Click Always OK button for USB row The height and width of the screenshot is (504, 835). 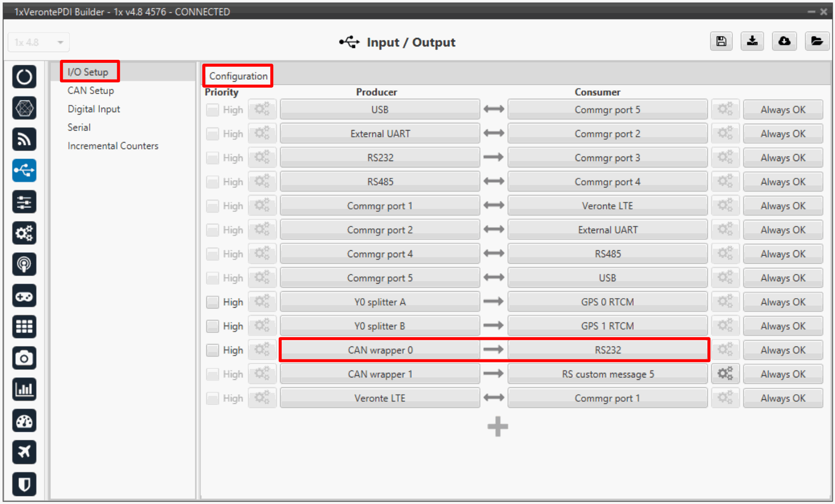click(782, 110)
